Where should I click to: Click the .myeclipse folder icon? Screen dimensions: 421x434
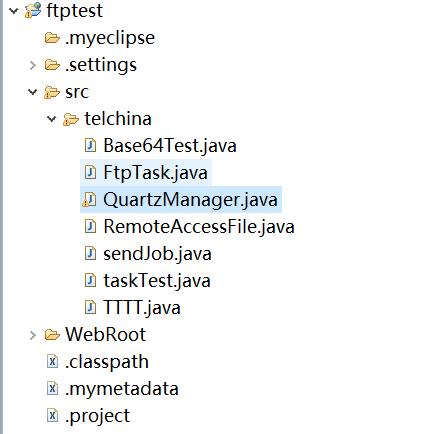pyautogui.click(x=52, y=38)
